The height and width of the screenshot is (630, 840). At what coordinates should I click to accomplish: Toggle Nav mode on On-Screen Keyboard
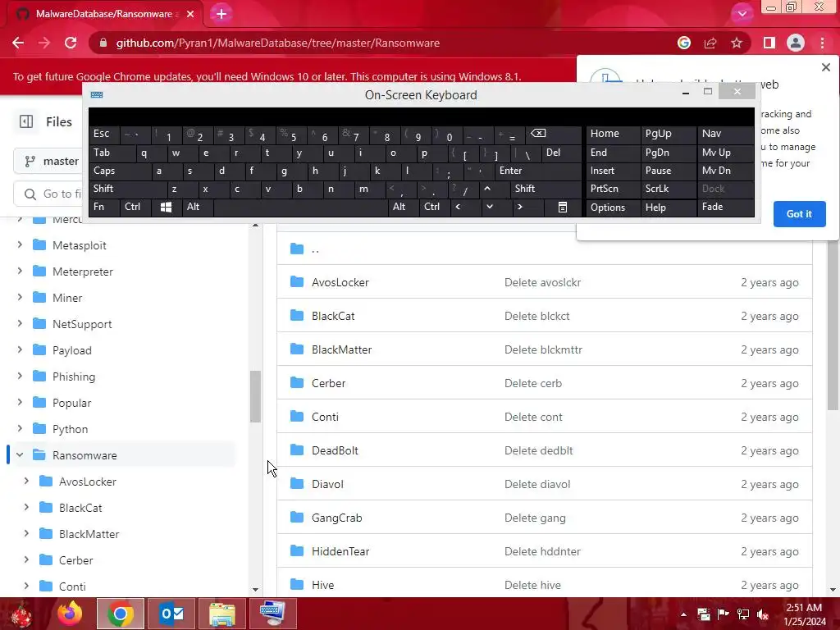click(x=725, y=134)
